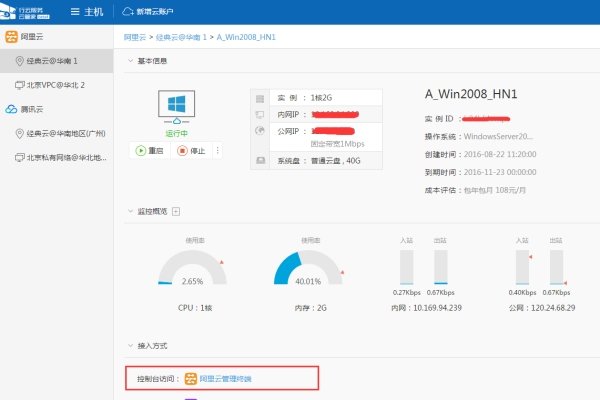Click the Windows monitor instance icon
The height and width of the screenshot is (400, 600).
click(176, 107)
